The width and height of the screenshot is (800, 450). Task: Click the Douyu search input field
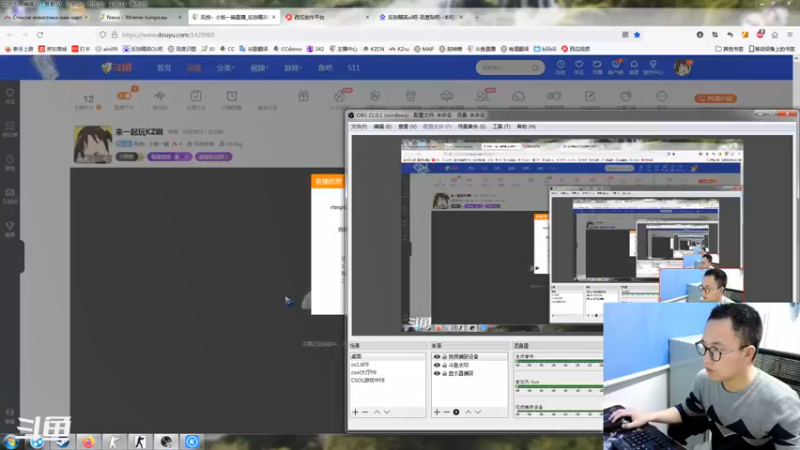504,67
